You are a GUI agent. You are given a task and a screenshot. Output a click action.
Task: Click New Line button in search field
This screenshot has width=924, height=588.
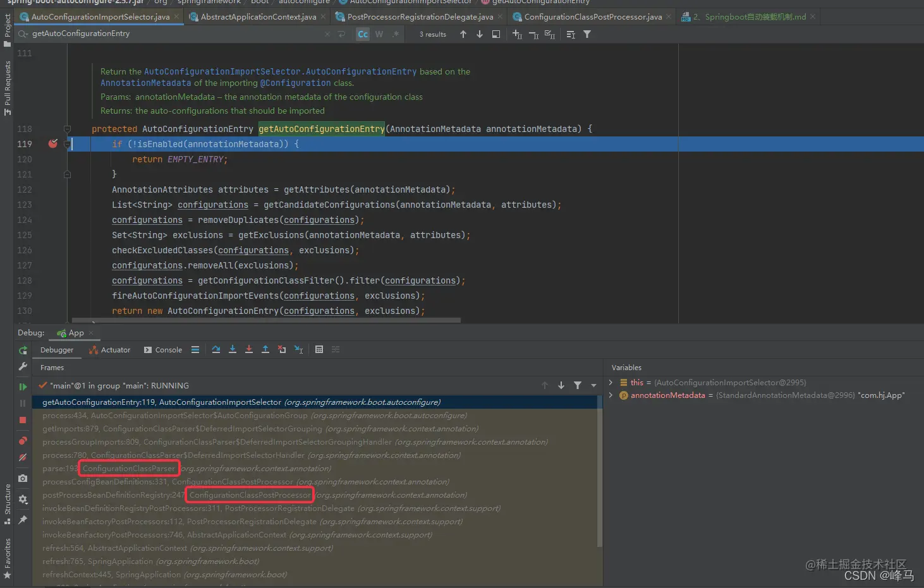342,34
